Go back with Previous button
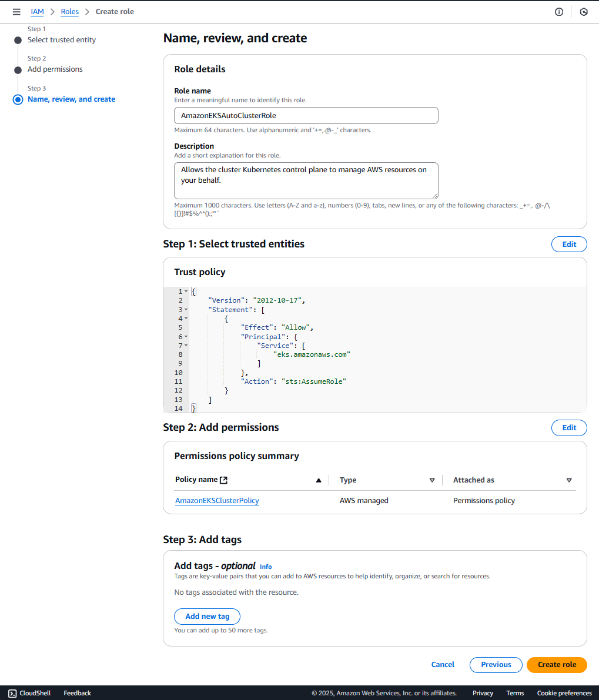This screenshot has height=700, width=599. tap(496, 665)
